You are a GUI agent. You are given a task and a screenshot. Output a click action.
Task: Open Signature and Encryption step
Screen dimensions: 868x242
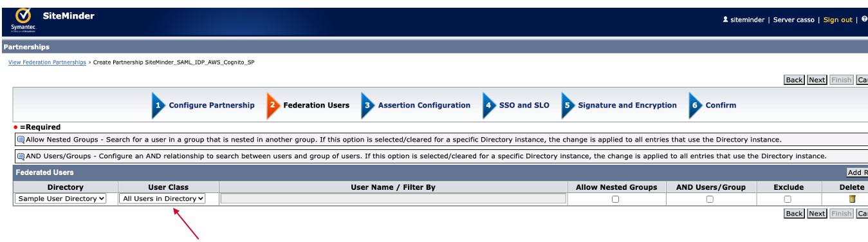[x=627, y=106]
